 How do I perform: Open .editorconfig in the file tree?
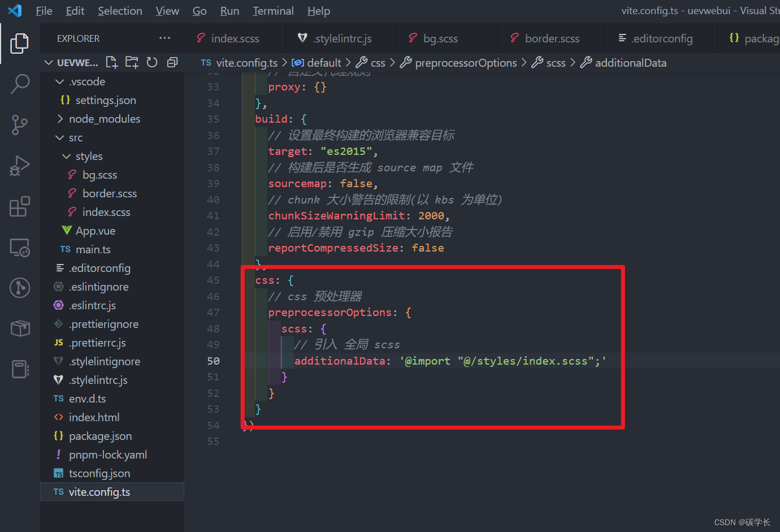(112, 268)
